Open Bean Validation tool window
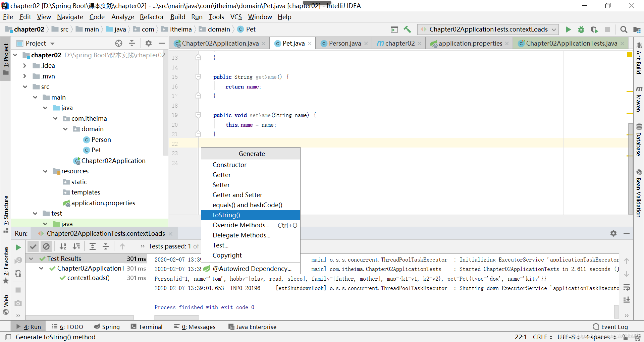The height and width of the screenshot is (342, 644). 639,193
